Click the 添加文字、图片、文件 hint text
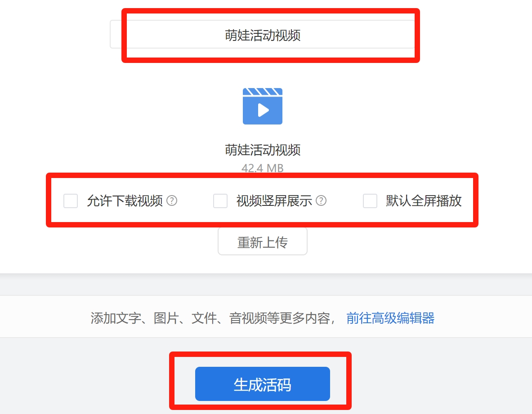 pyautogui.click(x=154, y=318)
